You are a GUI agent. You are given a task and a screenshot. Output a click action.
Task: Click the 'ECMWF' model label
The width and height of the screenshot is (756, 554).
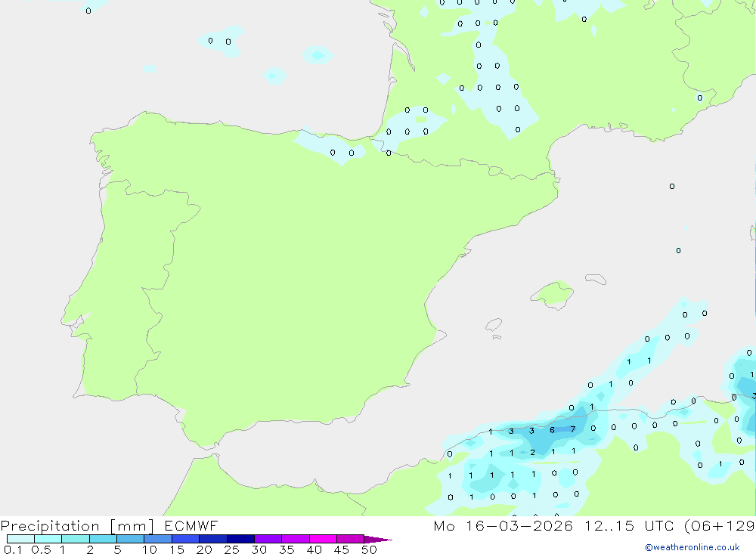coord(191,525)
